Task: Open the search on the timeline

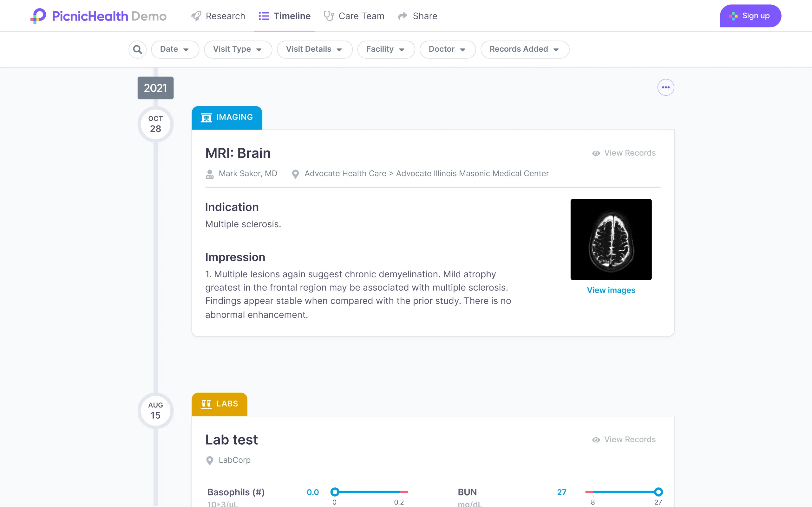Action: point(137,49)
